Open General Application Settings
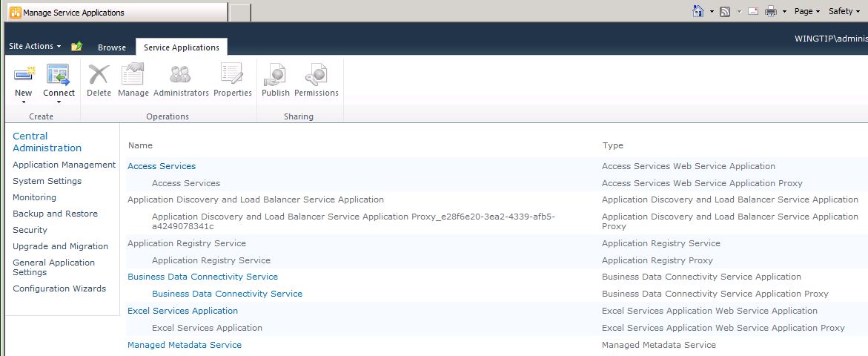 [x=53, y=268]
